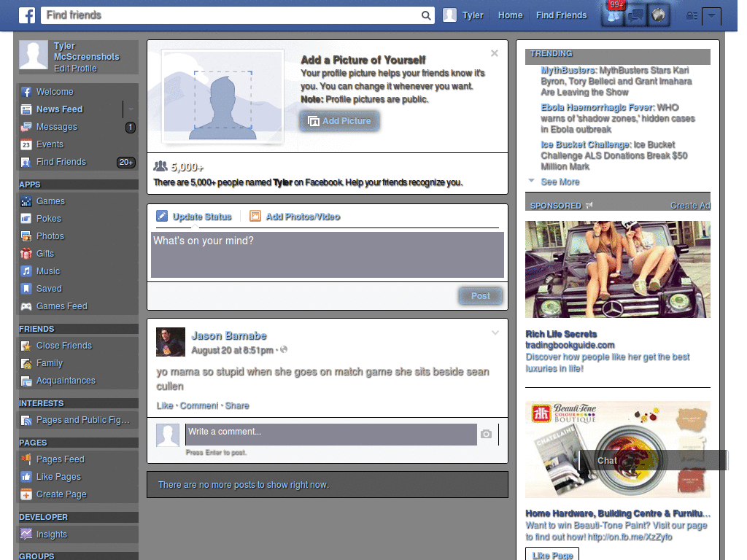The height and width of the screenshot is (560, 747).
Task: Open Ebola Haemorrhagic Fever trending topic
Action: pos(598,108)
